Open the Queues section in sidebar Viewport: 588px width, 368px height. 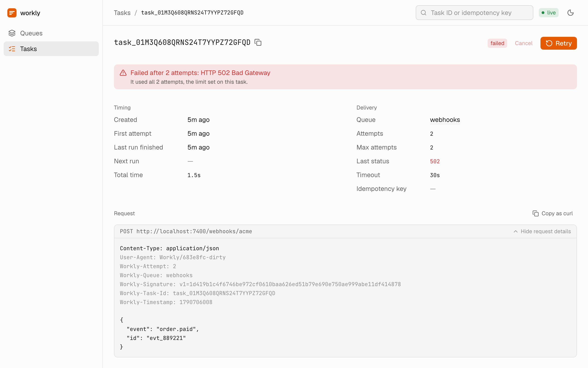[x=51, y=33]
